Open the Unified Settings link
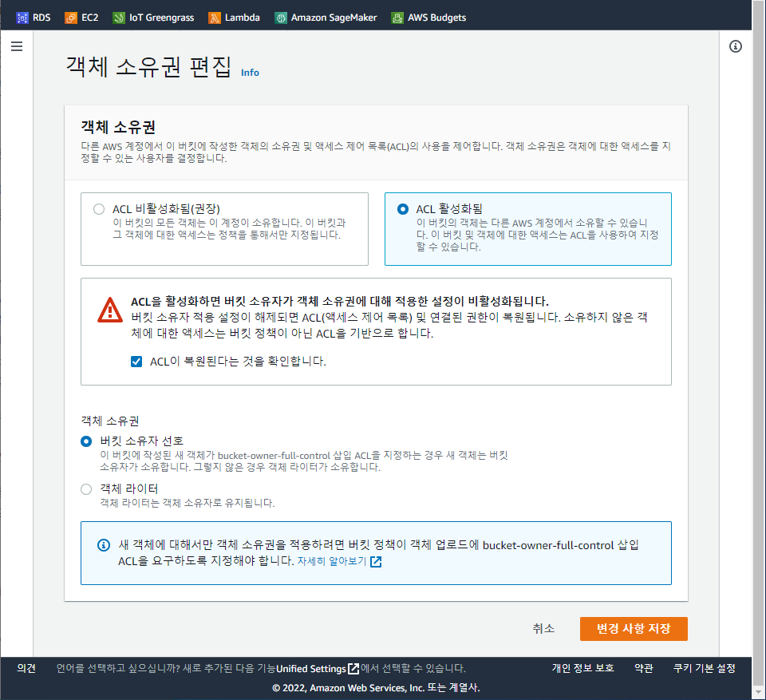 311,669
